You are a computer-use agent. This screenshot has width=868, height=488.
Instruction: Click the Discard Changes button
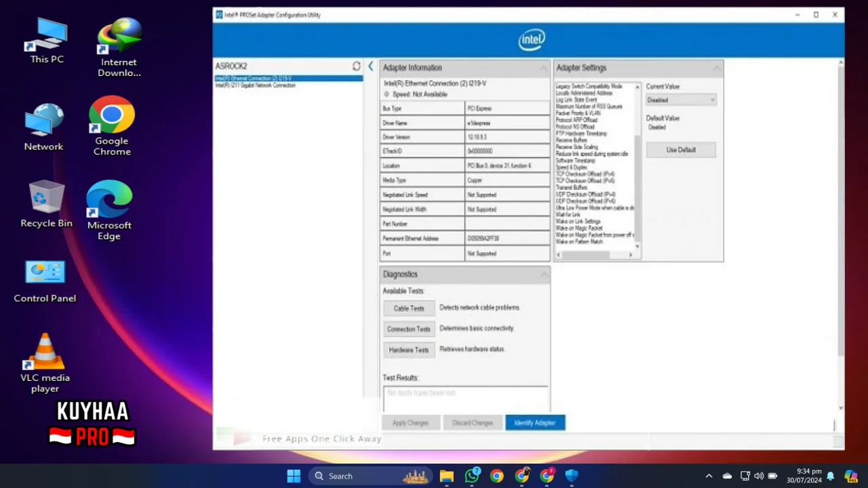(473, 423)
